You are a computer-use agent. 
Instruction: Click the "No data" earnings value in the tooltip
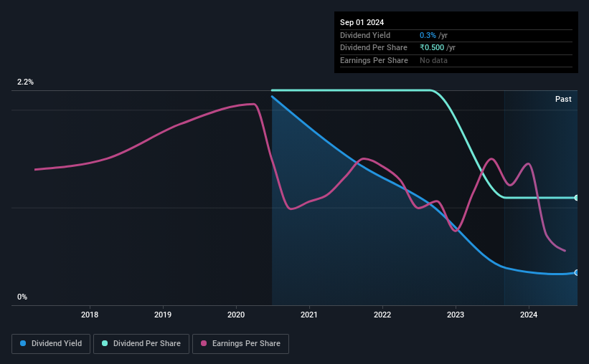[434, 61]
